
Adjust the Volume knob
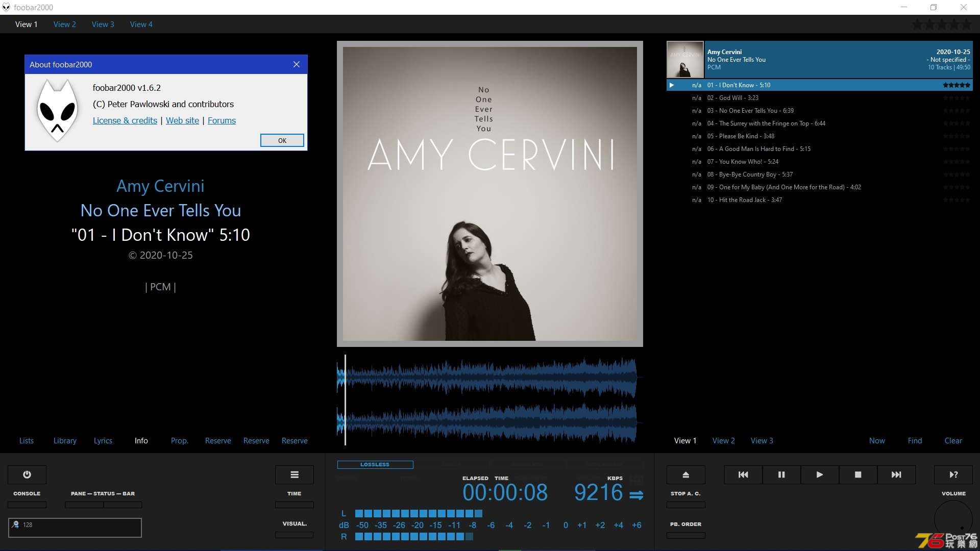pyautogui.click(x=953, y=519)
